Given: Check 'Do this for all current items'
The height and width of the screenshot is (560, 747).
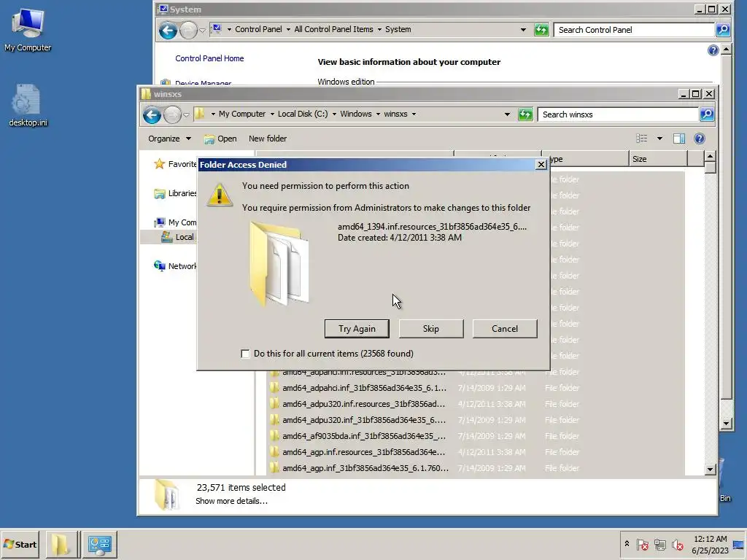Looking at the screenshot, I should (245, 354).
